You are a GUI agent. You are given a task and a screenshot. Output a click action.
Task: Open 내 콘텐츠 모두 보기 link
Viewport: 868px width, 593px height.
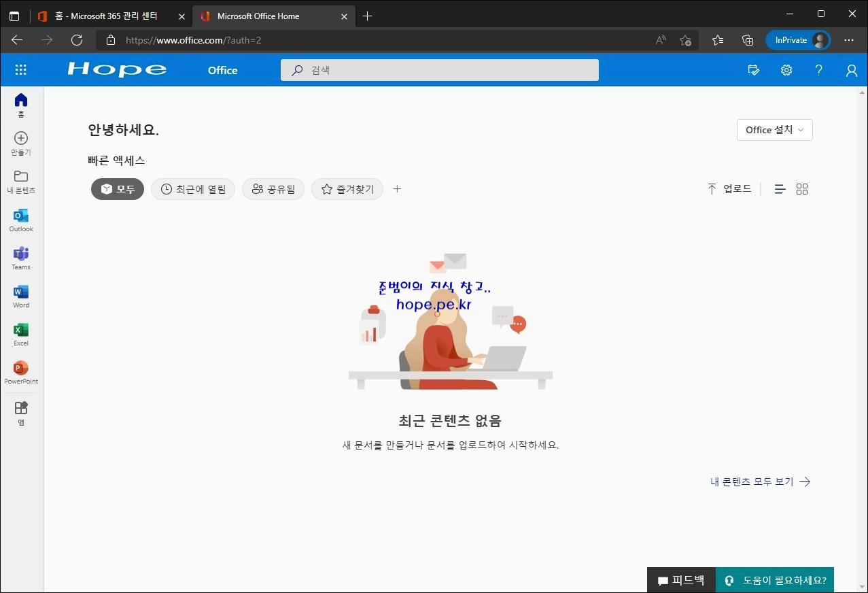click(x=761, y=481)
